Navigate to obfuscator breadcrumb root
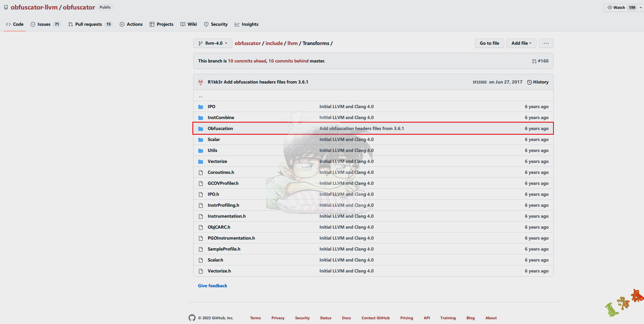 pyautogui.click(x=248, y=43)
